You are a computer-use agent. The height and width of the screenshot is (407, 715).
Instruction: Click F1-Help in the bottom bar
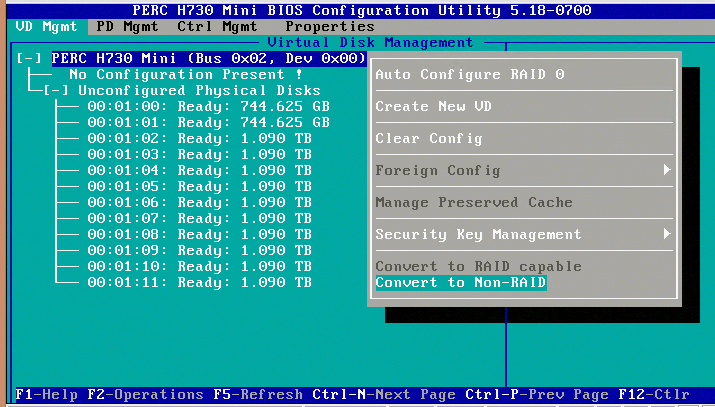[x=47, y=394]
